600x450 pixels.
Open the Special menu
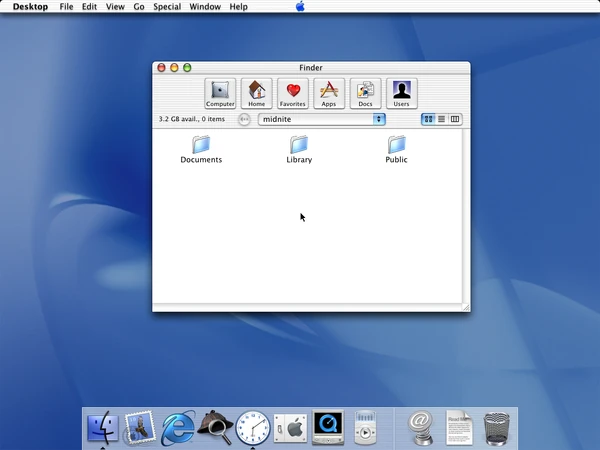tap(167, 7)
